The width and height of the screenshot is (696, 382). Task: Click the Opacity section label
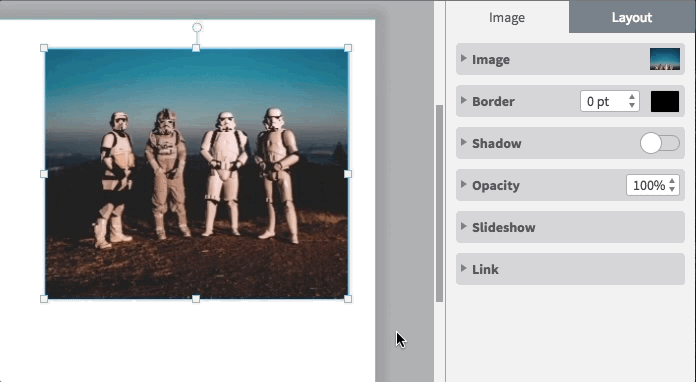click(495, 185)
